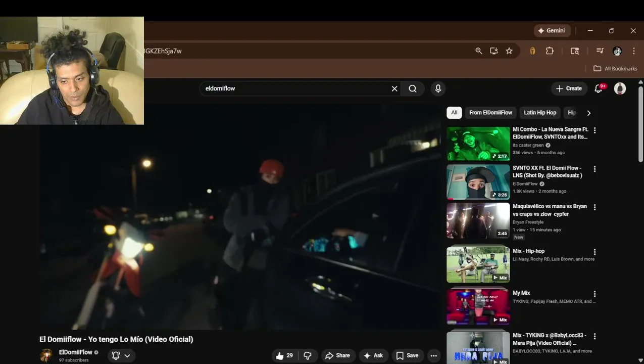Open the YouTube account avatar menu
644x364 pixels.
pyautogui.click(x=620, y=88)
